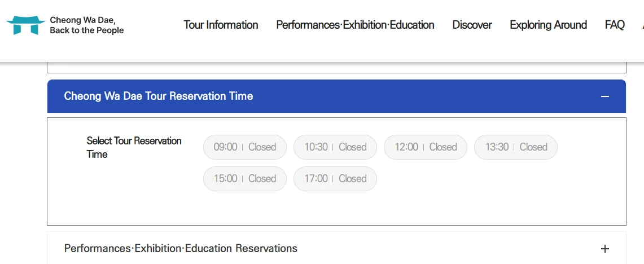Select the 09:00 tour time slot
Image resolution: width=644 pixels, height=264 pixels.
[x=245, y=147]
